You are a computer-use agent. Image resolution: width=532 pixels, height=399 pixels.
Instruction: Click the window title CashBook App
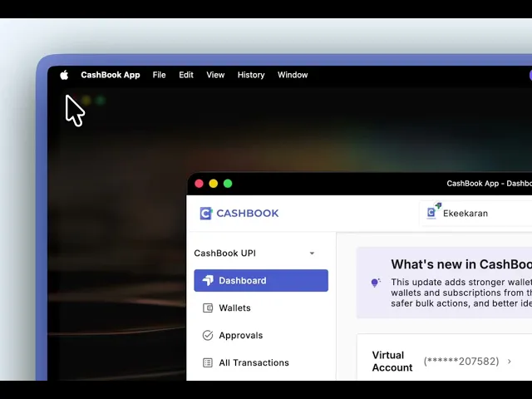[x=490, y=184]
